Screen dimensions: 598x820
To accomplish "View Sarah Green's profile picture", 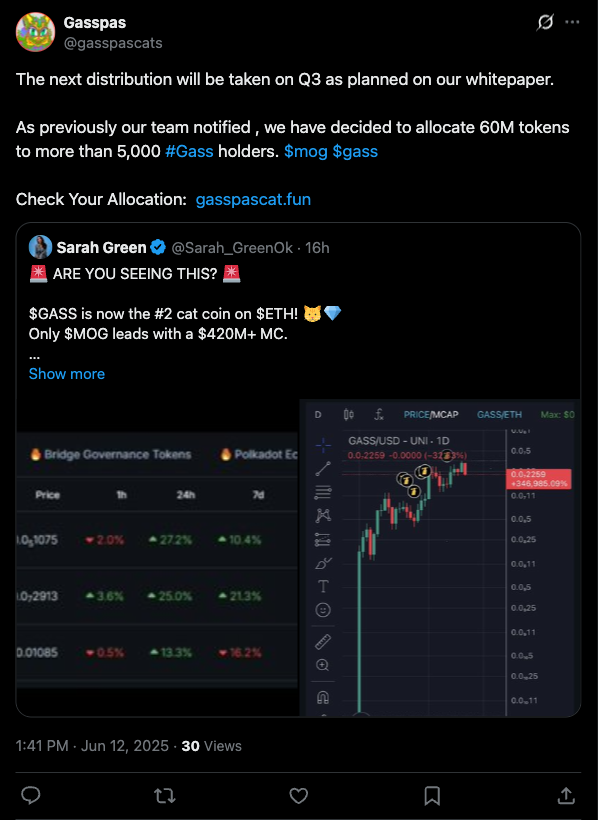I will pos(40,247).
